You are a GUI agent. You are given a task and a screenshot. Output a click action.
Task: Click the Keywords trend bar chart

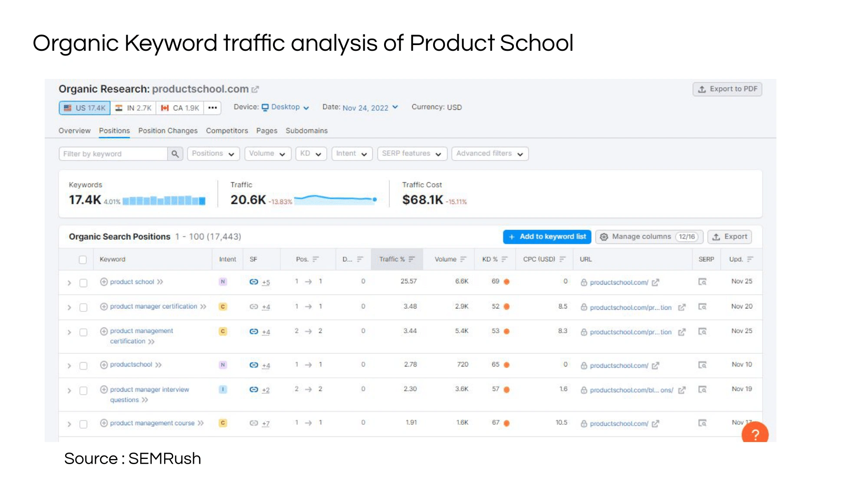pos(164,200)
